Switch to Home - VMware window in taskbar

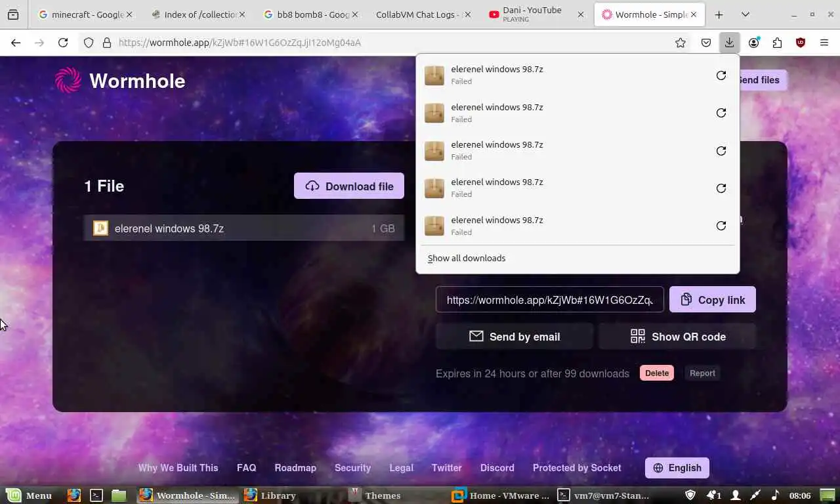501,495
